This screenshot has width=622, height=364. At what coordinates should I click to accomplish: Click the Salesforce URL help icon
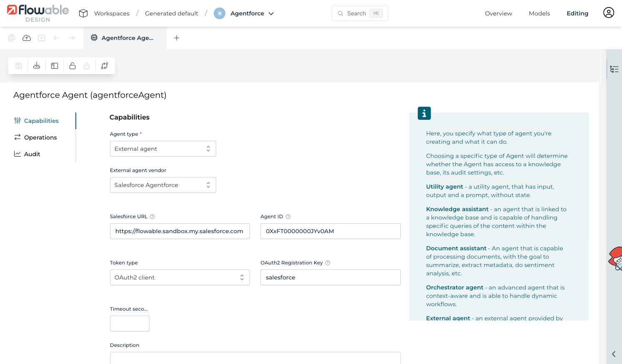152,217
